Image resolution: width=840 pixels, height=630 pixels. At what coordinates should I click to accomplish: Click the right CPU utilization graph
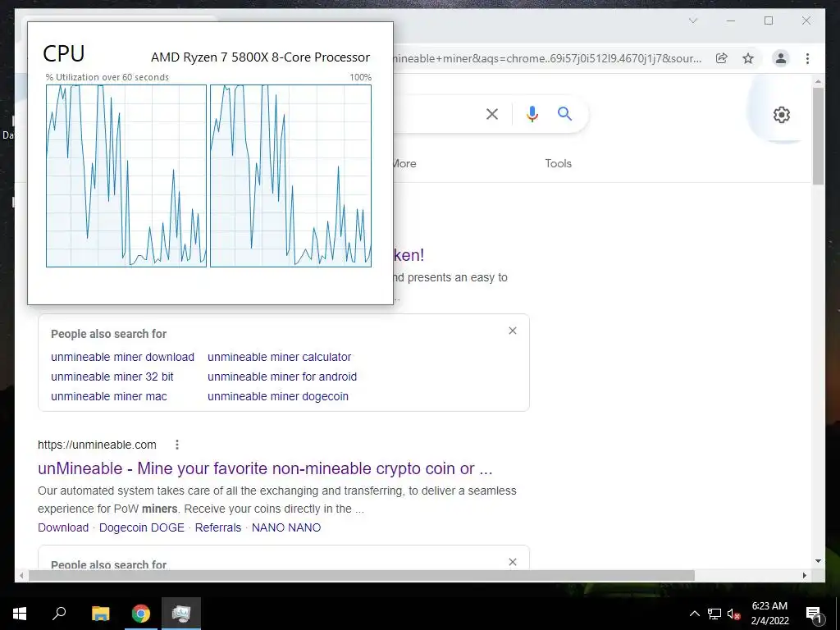pos(290,176)
